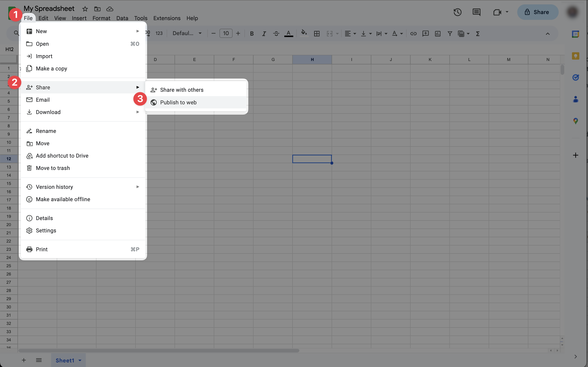The height and width of the screenshot is (367, 588).
Task: Open the comments icon in header
Action: click(x=476, y=12)
